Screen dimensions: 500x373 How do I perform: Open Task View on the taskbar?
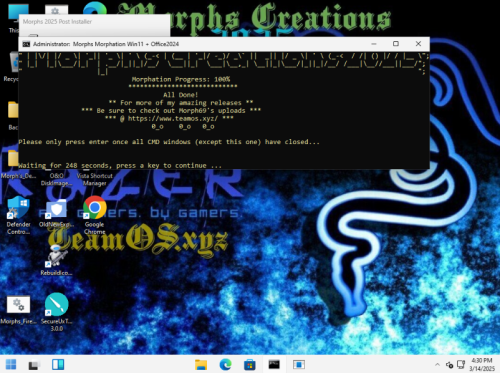[34, 364]
